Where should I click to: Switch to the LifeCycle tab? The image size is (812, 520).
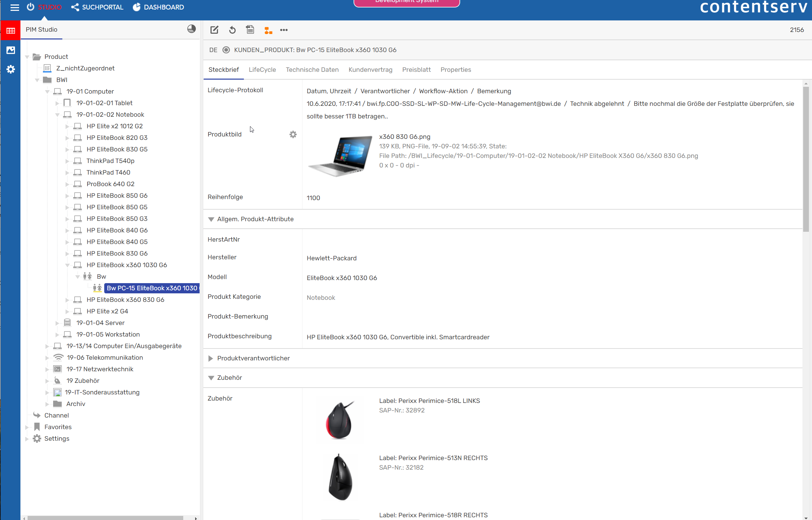tap(262, 69)
